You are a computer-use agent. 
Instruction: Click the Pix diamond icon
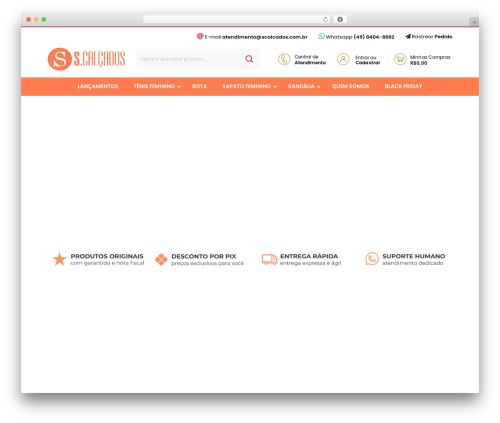(x=161, y=259)
